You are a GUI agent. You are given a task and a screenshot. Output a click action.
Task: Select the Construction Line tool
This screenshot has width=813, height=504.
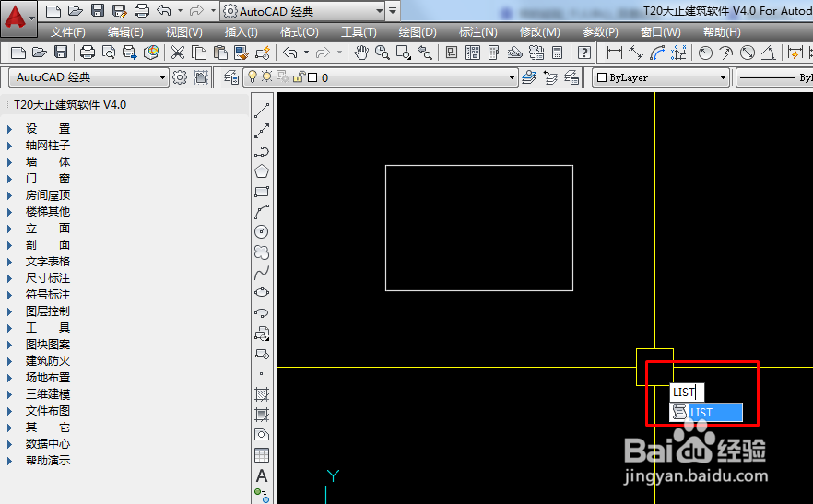tap(262, 131)
